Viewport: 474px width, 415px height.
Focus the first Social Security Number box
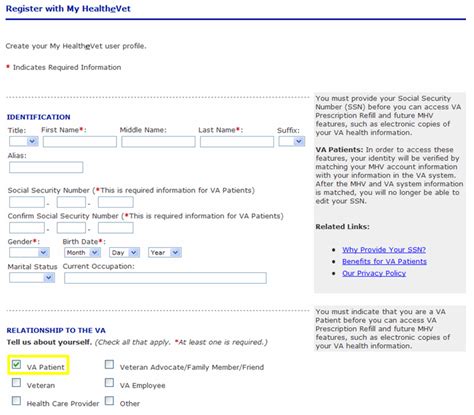(27, 202)
